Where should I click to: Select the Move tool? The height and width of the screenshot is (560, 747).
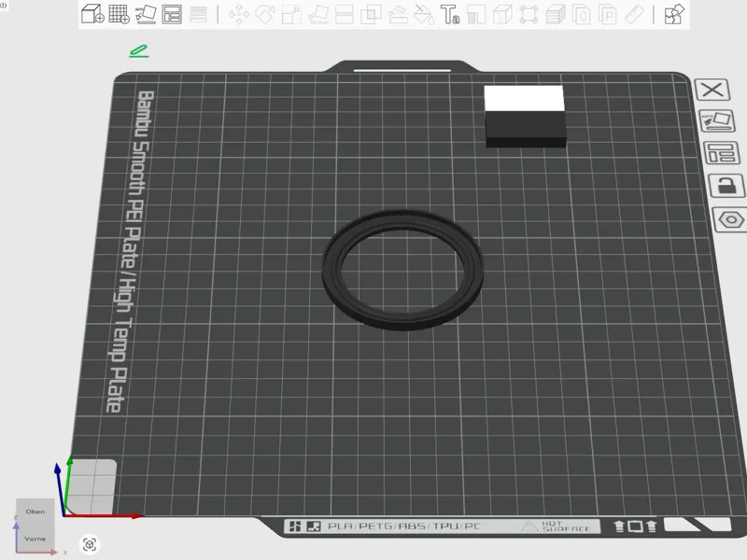pos(239,15)
